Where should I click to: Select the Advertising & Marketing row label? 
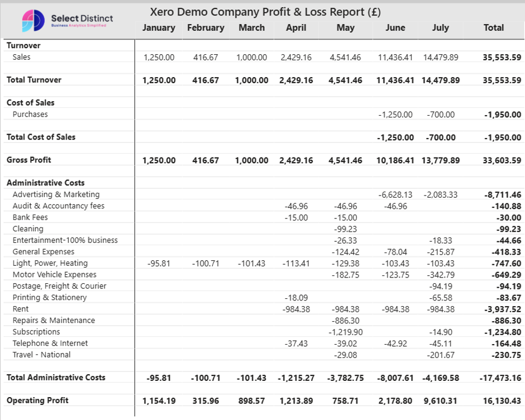click(x=56, y=194)
